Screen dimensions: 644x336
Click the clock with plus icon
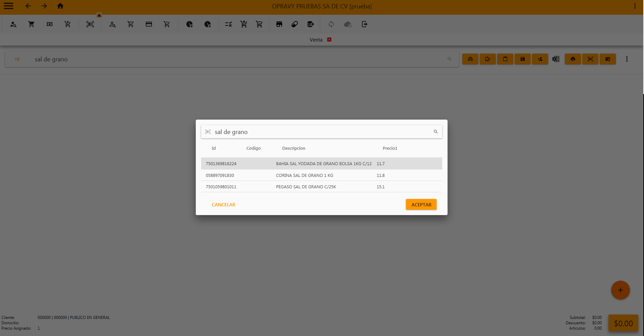pyautogui.click(x=190, y=24)
